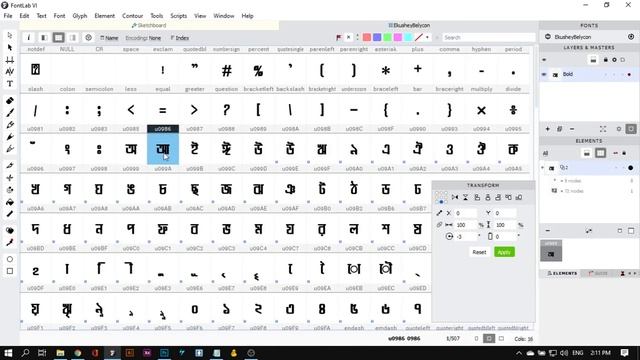This screenshot has width=640, height=360.
Task: Open the Glyph menu
Action: pos(80,16)
